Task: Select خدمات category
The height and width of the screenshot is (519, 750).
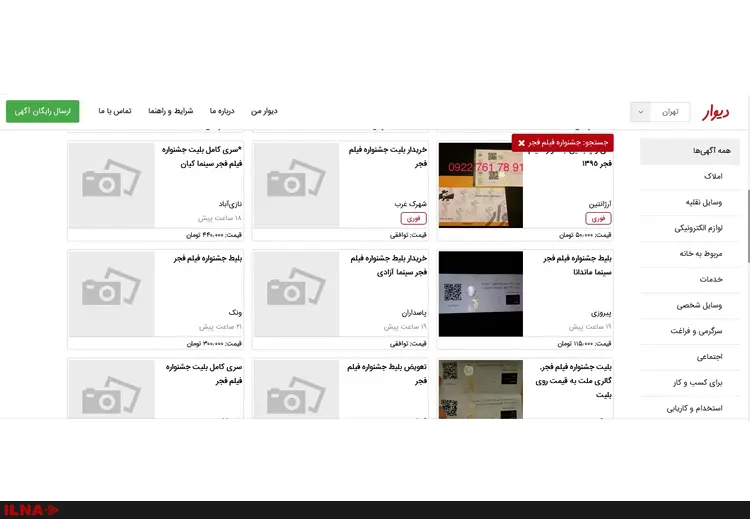Action: 690,279
